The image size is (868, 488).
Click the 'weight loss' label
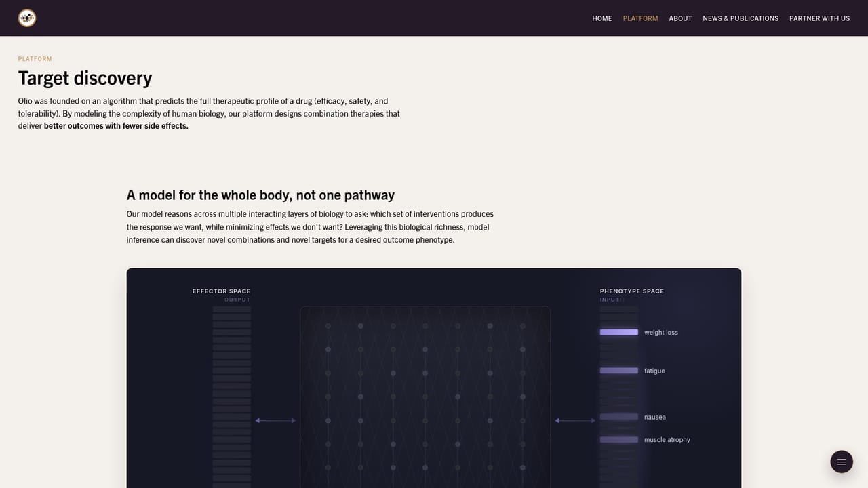tap(661, 333)
